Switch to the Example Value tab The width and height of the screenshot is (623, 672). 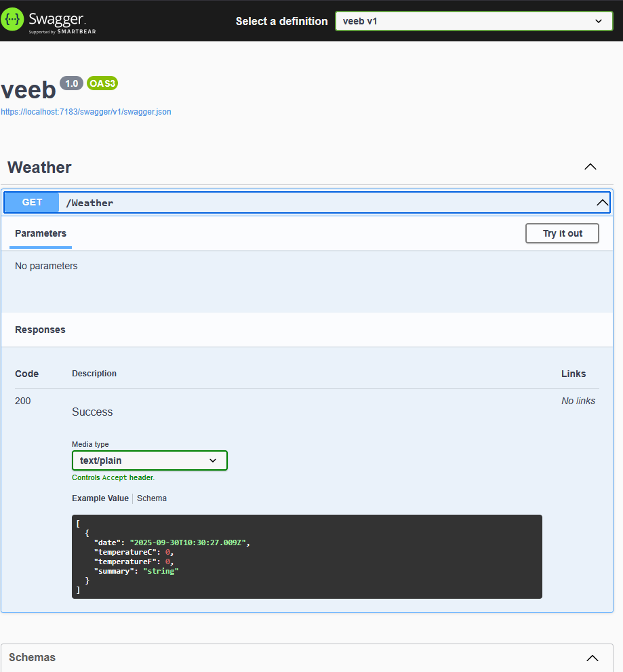pos(100,498)
